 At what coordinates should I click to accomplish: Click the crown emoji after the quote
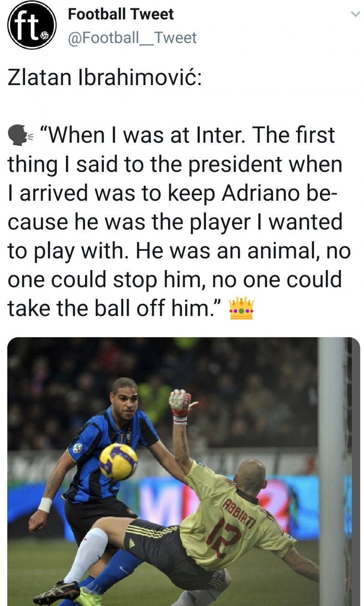(241, 308)
